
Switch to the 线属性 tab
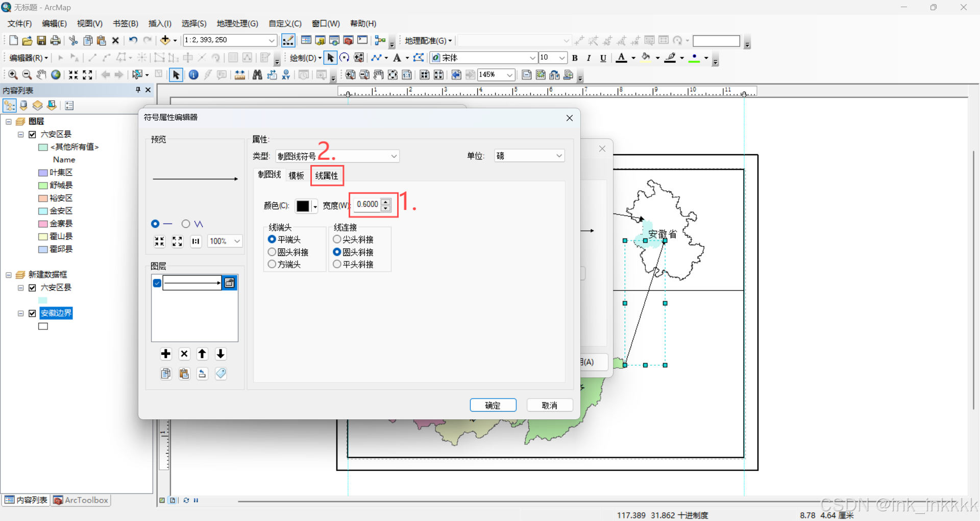pyautogui.click(x=327, y=175)
